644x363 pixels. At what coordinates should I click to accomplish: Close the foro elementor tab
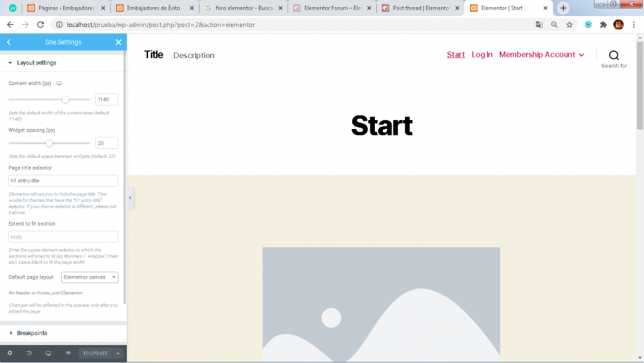pyautogui.click(x=281, y=8)
